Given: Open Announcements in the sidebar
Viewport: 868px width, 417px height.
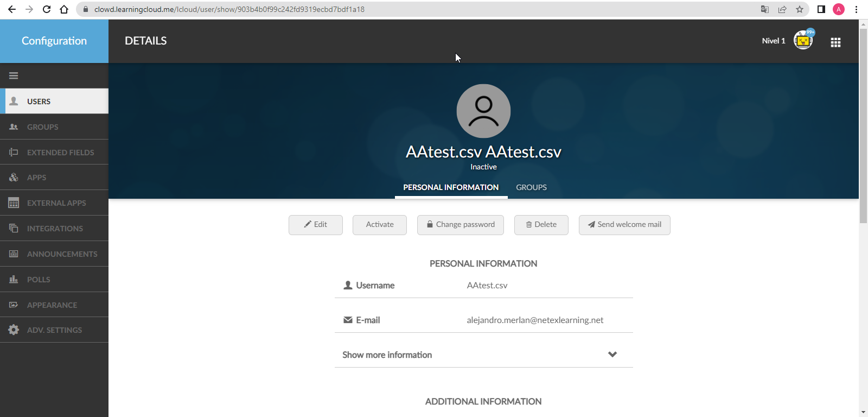Looking at the screenshot, I should click(54, 254).
